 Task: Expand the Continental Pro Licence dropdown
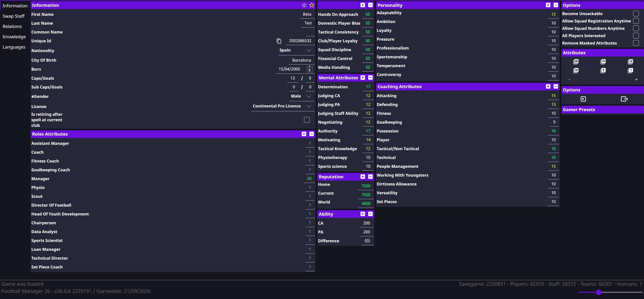(x=309, y=106)
